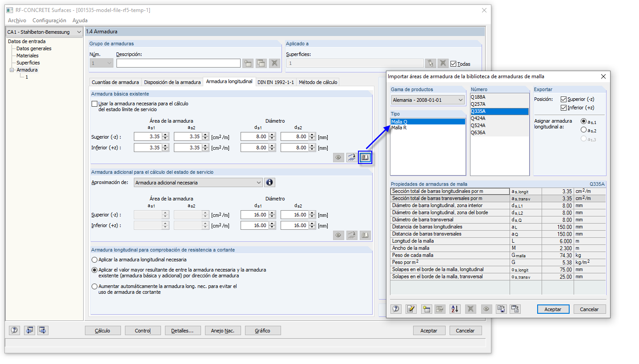Open the mesh reinforcement library book icon

365,158
